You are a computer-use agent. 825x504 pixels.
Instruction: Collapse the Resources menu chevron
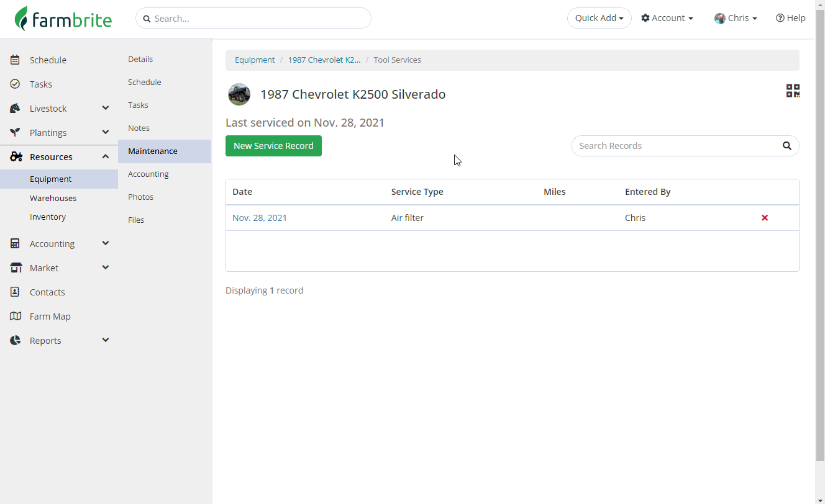(106, 156)
